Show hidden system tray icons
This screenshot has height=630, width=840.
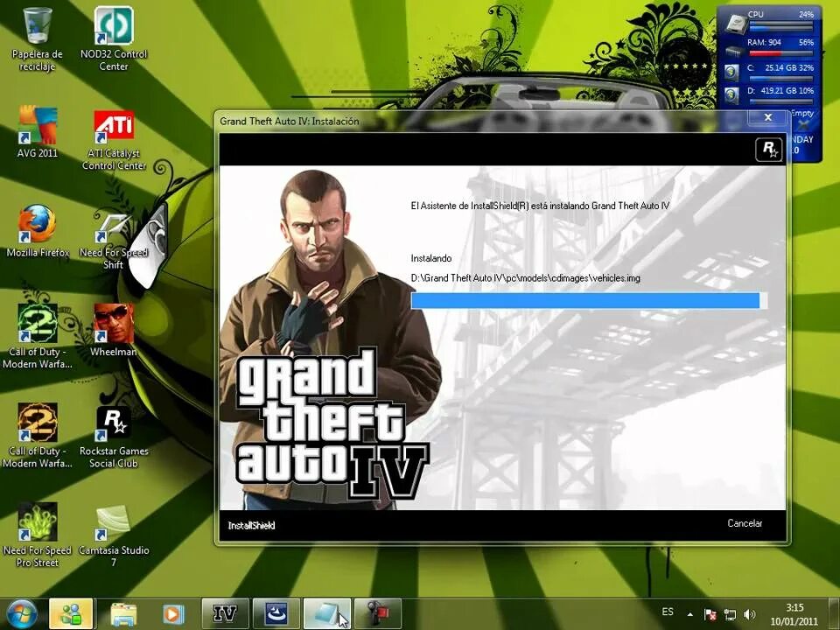(x=690, y=614)
